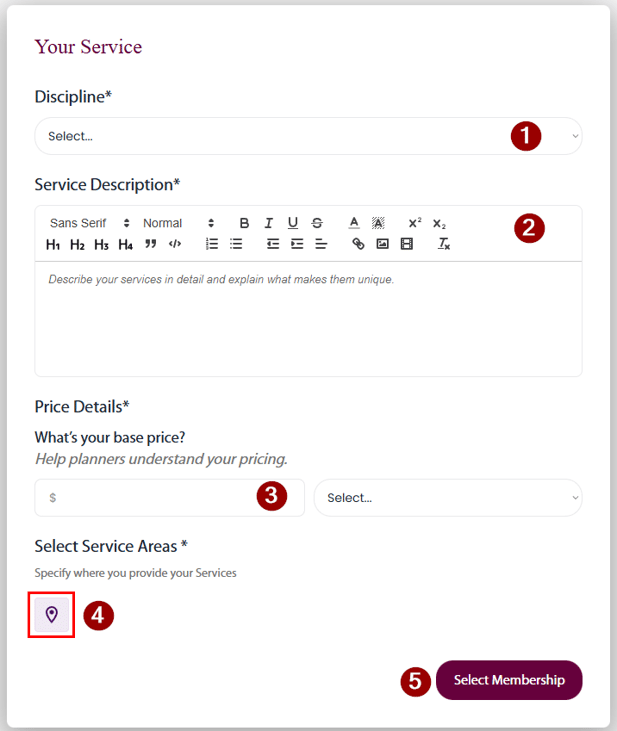The height and width of the screenshot is (731, 617).
Task: Open the price unit Select dropdown
Action: (x=448, y=497)
